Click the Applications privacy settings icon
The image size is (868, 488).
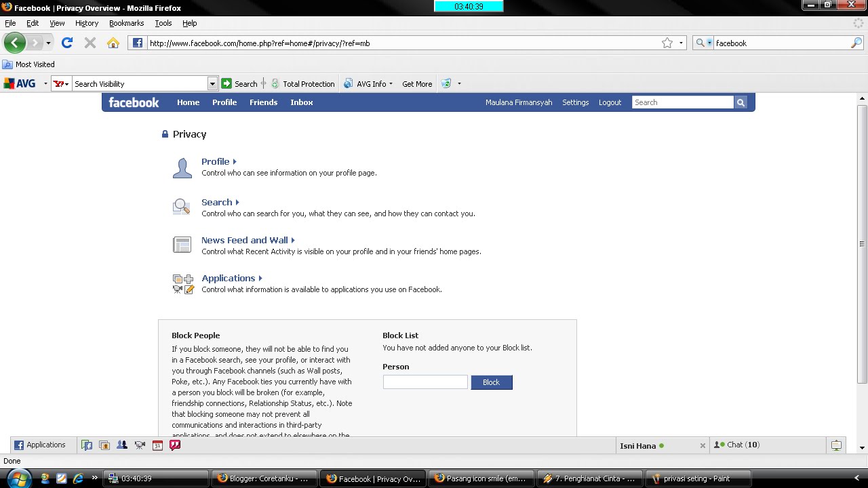pos(183,283)
